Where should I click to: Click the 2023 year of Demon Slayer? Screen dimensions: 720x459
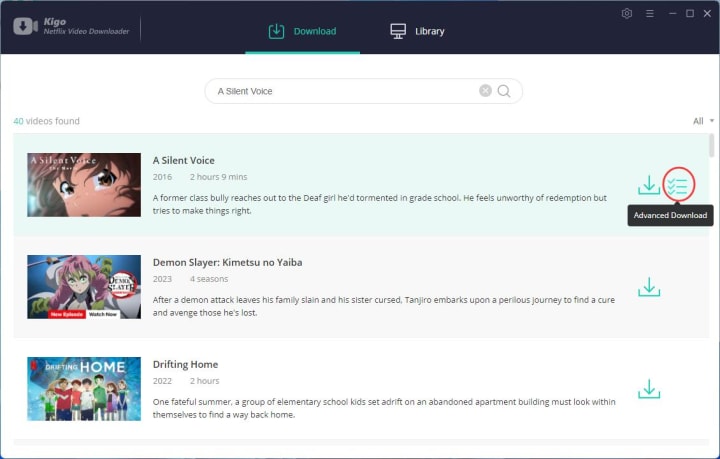(x=162, y=279)
